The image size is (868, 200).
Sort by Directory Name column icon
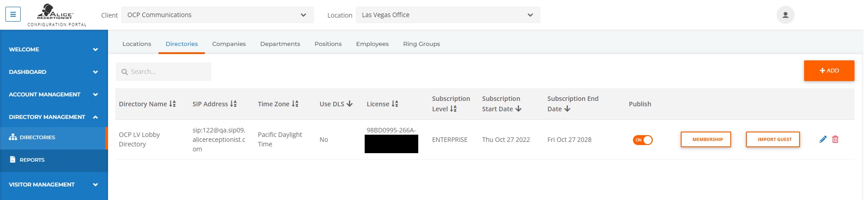(172, 104)
